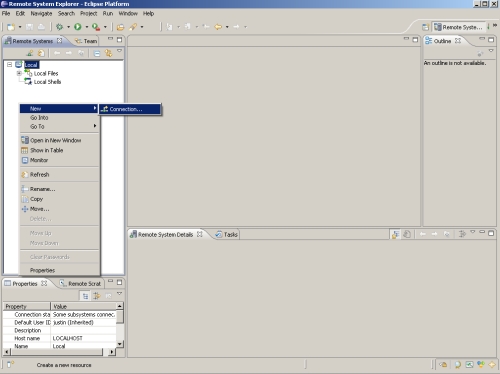Open the Outline view menu triangle

(491, 51)
